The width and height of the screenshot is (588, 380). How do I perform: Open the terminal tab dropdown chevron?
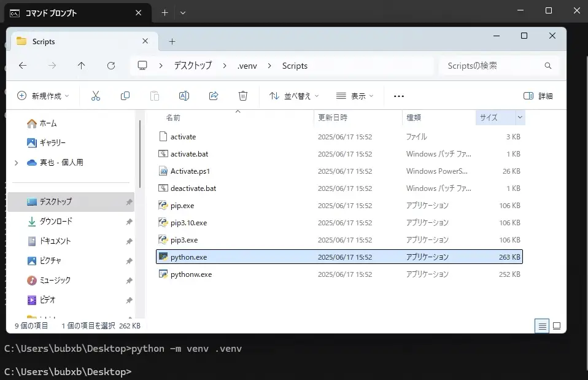(x=183, y=13)
